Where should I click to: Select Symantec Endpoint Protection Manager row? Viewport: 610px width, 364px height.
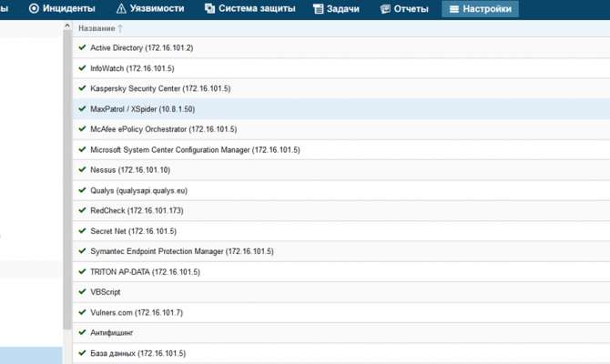tap(341, 251)
